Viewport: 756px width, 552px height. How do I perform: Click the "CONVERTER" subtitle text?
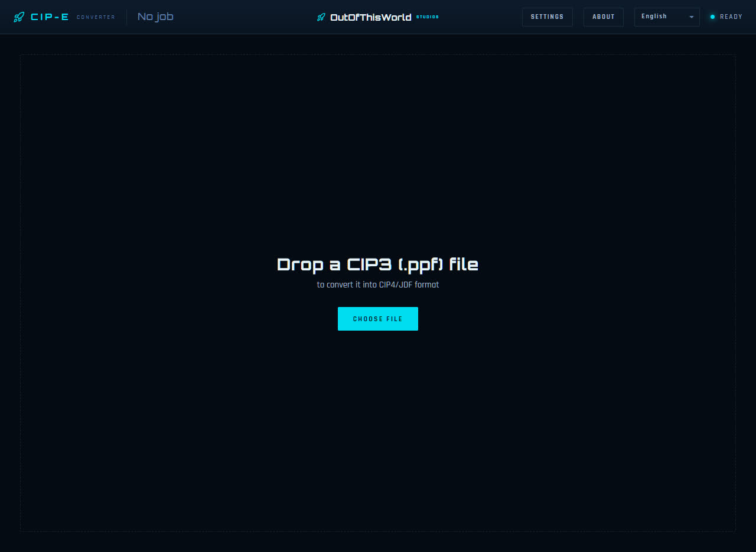pos(96,18)
